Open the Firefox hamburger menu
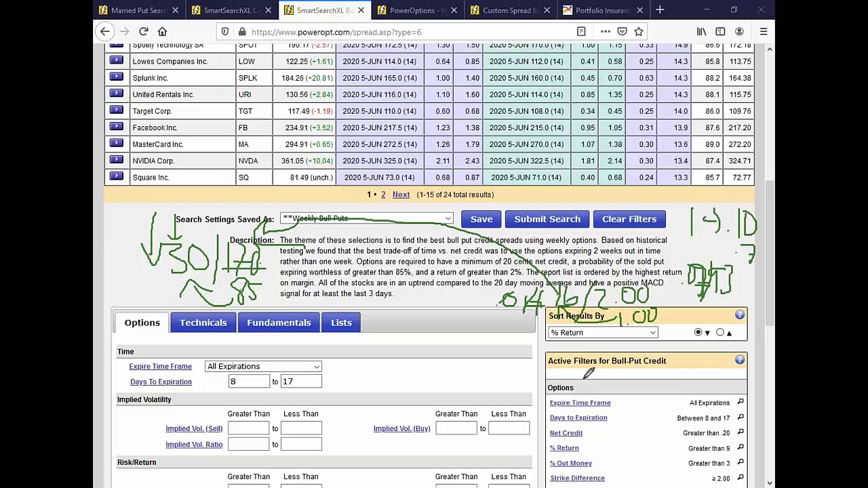 coord(764,31)
